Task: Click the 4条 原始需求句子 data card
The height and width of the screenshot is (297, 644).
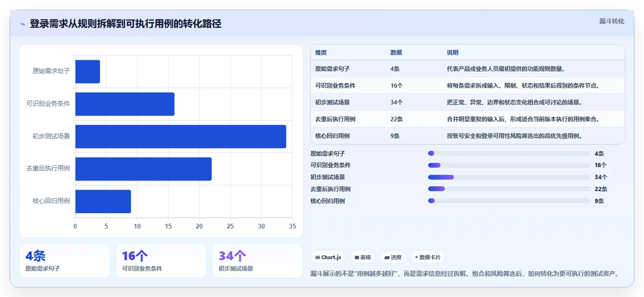Action: (x=65, y=261)
